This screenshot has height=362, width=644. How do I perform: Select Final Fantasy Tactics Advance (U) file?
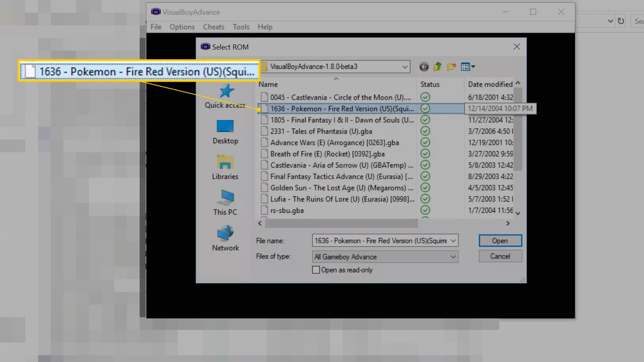[x=342, y=176]
